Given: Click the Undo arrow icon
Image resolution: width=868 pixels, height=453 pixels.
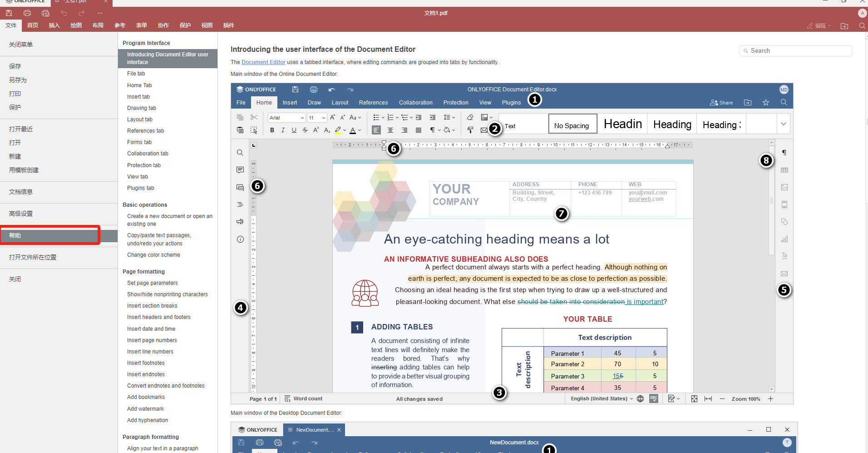Looking at the screenshot, I should (x=64, y=13).
